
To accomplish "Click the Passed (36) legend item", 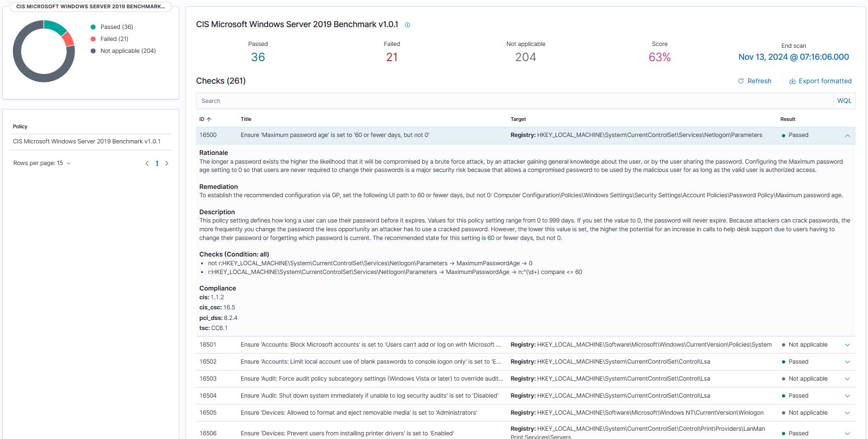I will 112,27.
